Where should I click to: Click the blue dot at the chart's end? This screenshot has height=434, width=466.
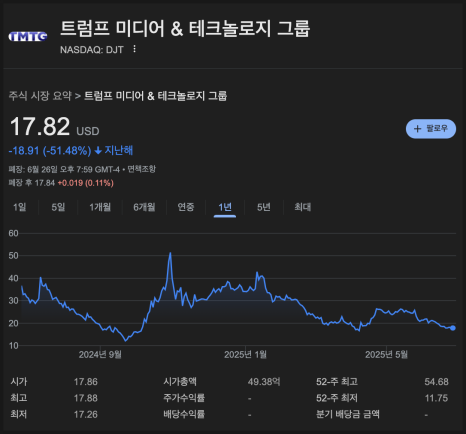point(452,328)
